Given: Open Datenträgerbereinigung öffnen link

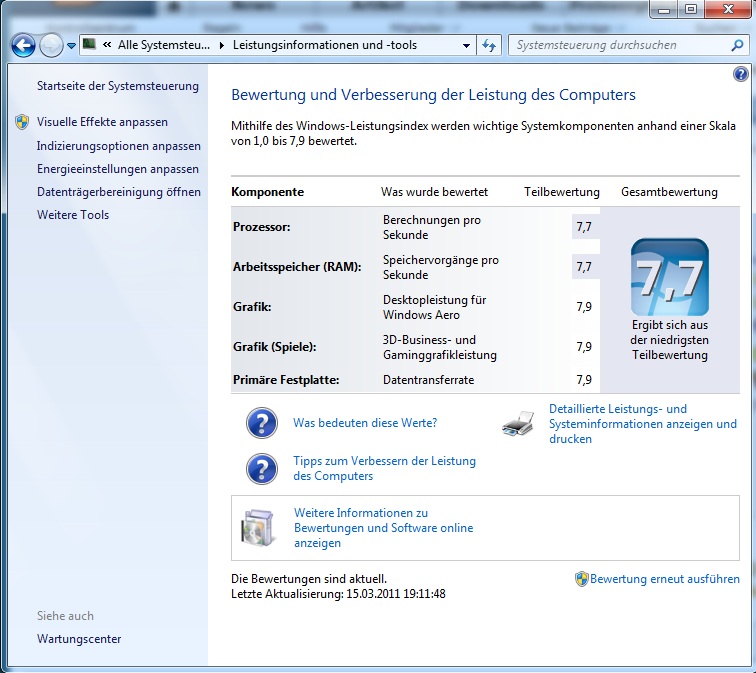Looking at the screenshot, I should [119, 192].
